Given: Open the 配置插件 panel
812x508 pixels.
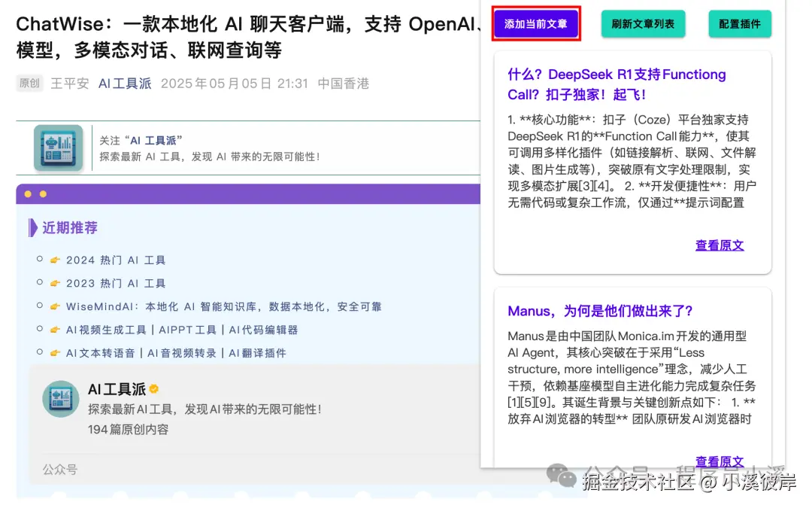Looking at the screenshot, I should pyautogui.click(x=740, y=23).
